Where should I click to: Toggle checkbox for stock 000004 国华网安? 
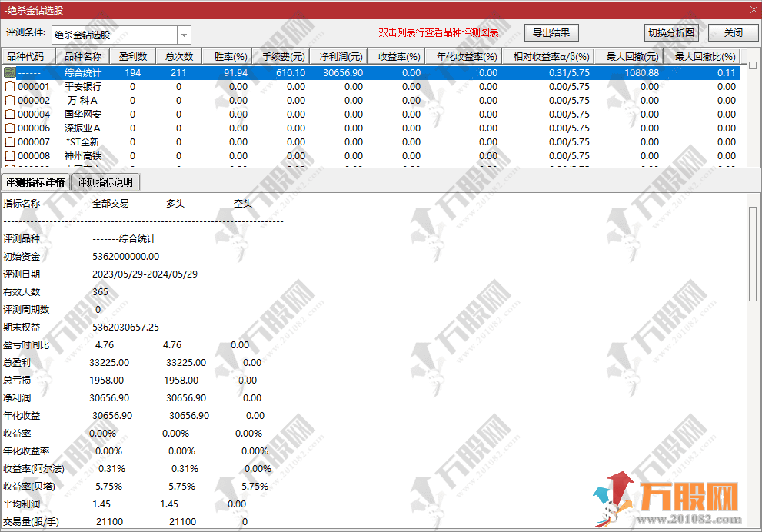pyautogui.click(x=10, y=115)
